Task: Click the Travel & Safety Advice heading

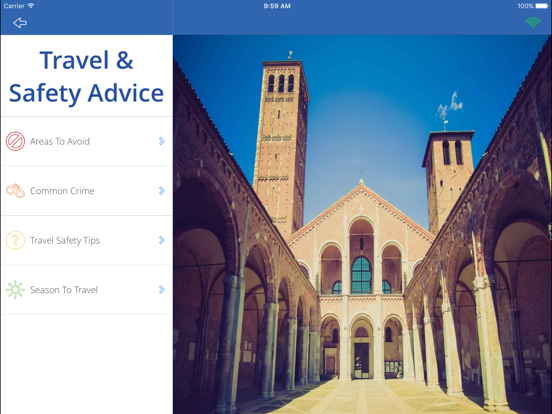Action: pyautogui.click(x=86, y=76)
